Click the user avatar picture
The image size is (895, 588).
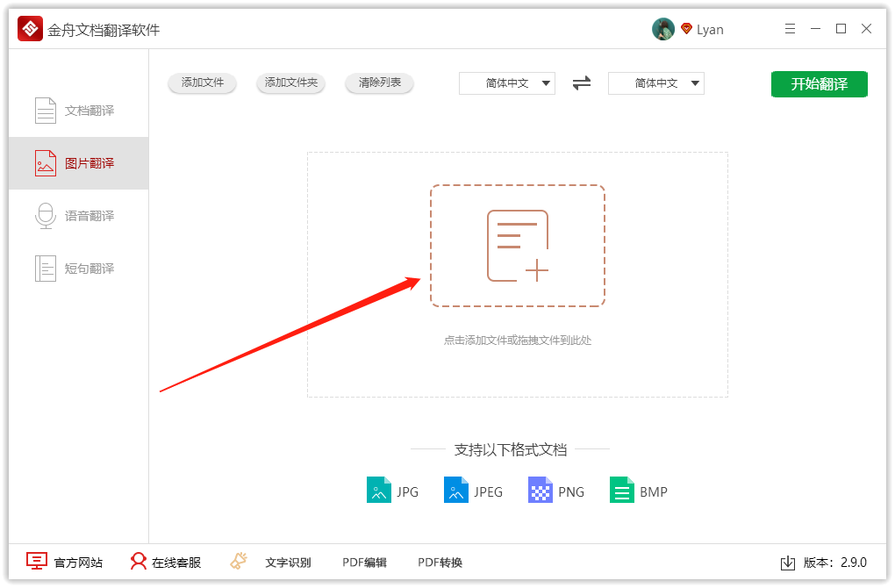click(663, 29)
